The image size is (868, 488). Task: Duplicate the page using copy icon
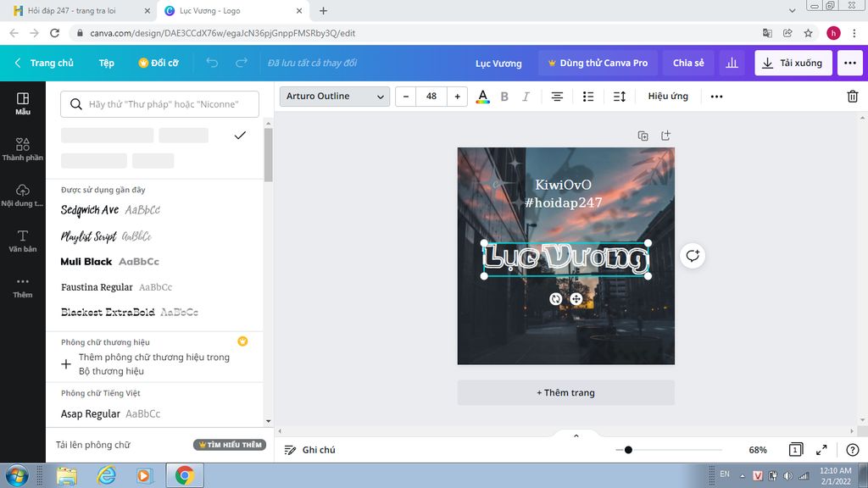643,136
